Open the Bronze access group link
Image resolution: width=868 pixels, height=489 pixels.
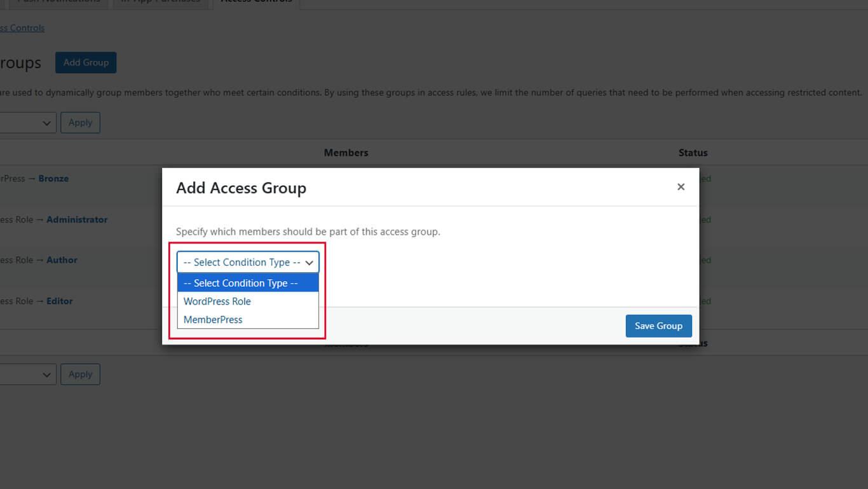click(53, 179)
